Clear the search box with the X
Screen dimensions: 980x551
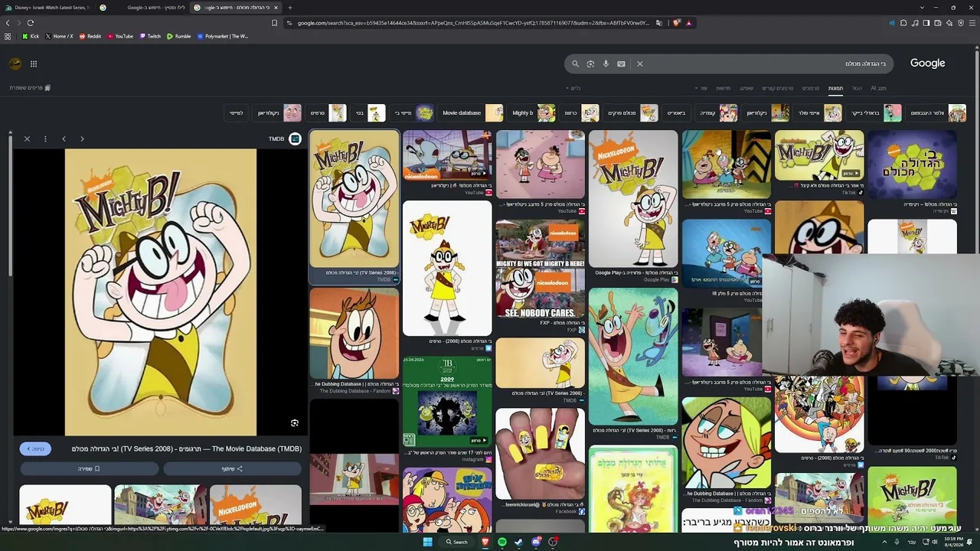point(640,64)
